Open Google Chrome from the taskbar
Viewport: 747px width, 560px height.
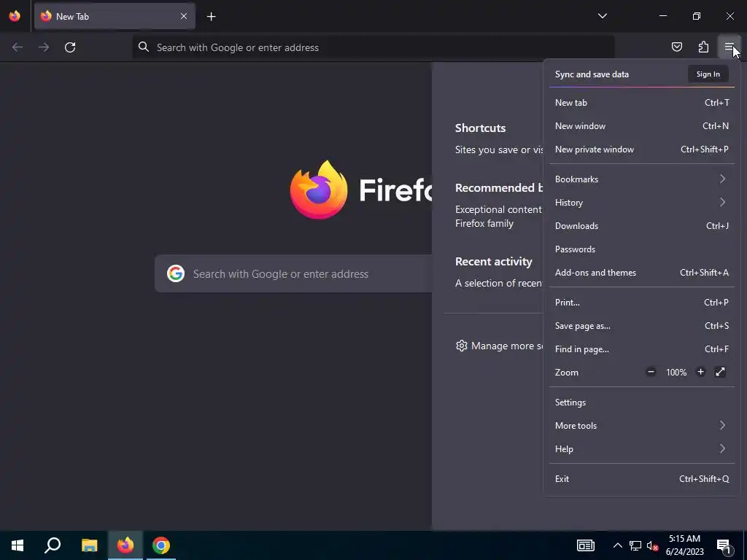pos(161,545)
